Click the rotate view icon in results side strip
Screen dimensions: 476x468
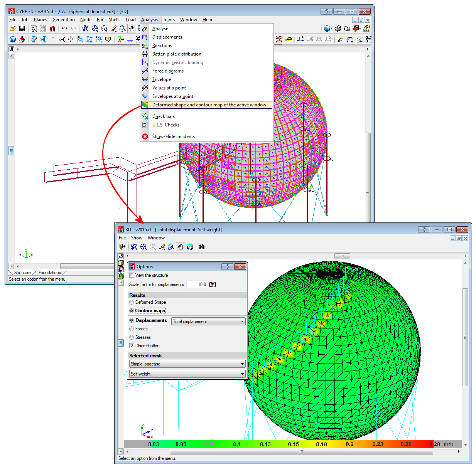pos(121,256)
